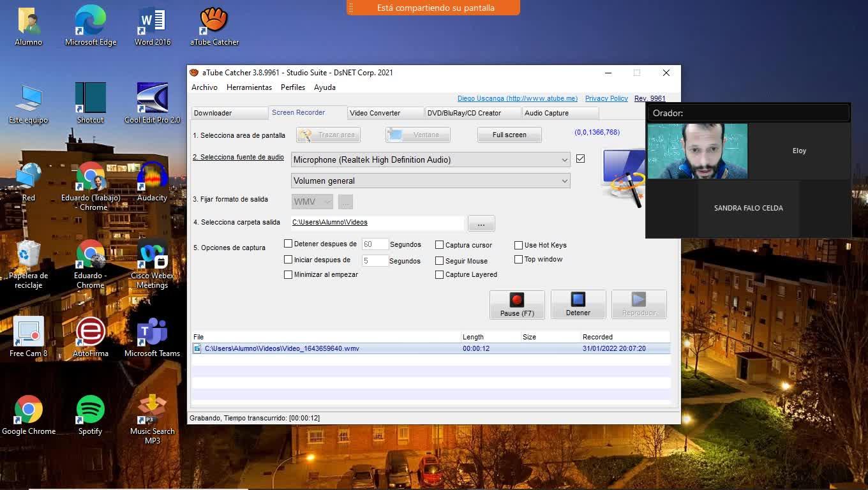Open the Volumen general dropdown

click(430, 181)
